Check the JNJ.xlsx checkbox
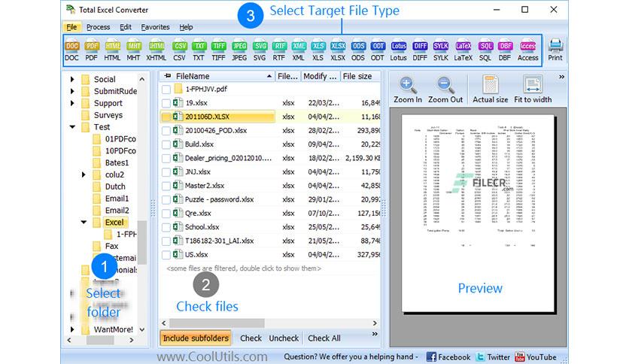 tap(166, 172)
